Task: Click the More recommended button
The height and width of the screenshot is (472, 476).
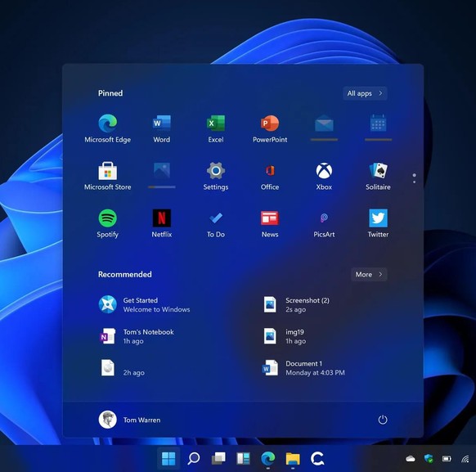Action: coord(369,274)
